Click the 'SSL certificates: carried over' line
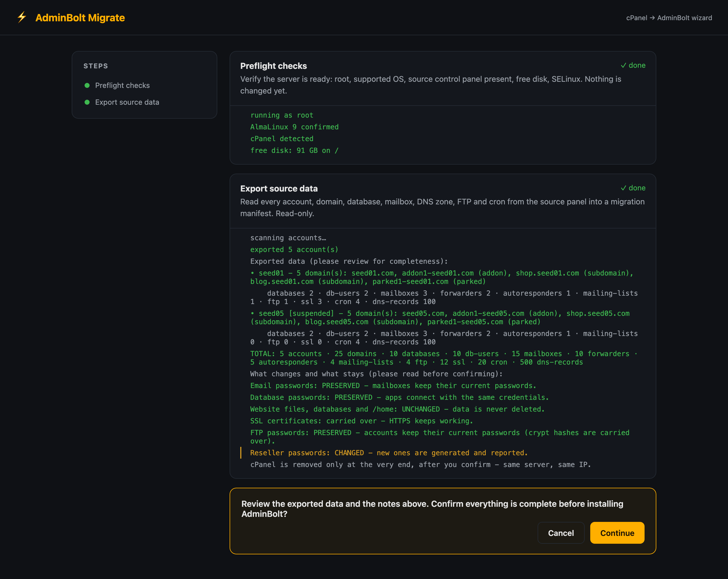This screenshot has width=728, height=579. (362, 421)
